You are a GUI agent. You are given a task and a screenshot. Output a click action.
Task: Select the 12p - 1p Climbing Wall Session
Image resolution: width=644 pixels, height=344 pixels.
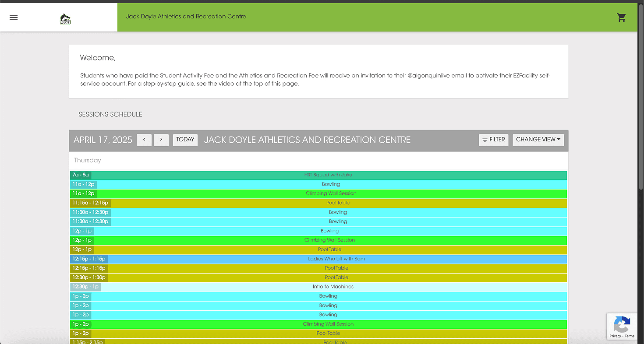[x=318, y=240]
